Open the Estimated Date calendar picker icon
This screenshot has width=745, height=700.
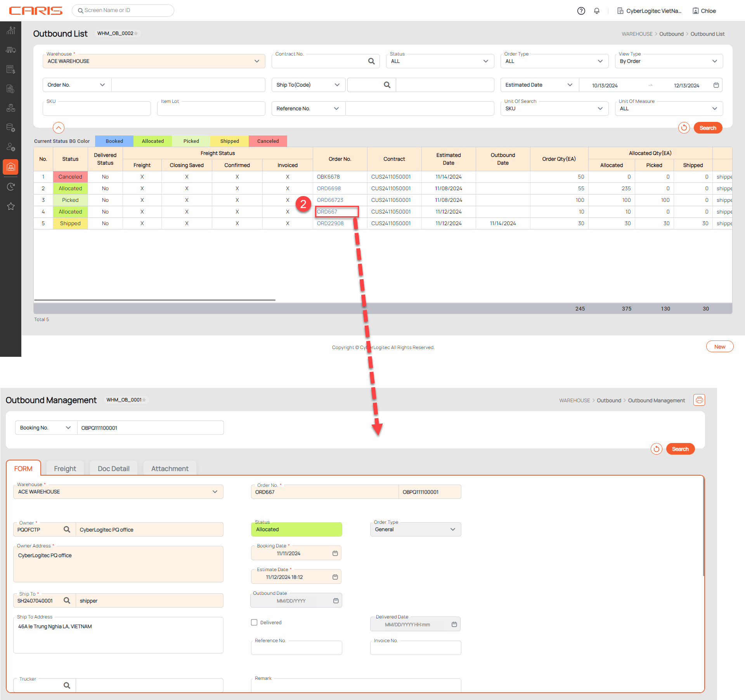click(716, 85)
